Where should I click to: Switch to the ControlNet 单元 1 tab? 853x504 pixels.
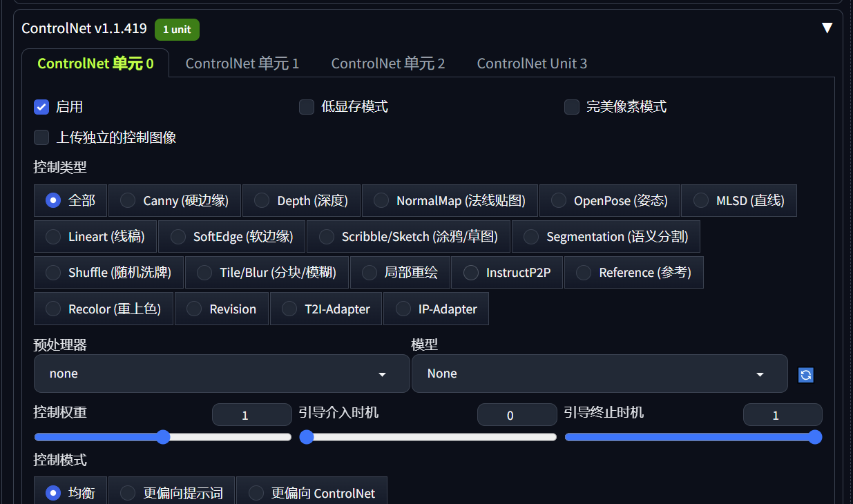pyautogui.click(x=242, y=63)
